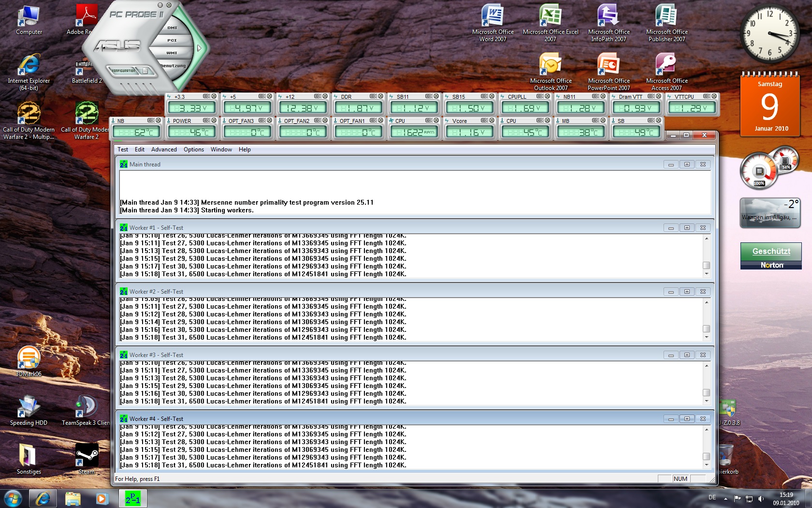Select the Microsoft Office Access 2007 icon
812x508 pixels.
pos(667,72)
